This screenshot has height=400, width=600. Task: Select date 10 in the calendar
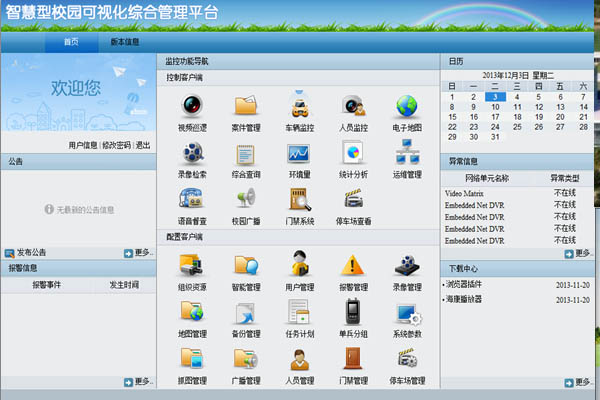pyautogui.click(x=493, y=106)
